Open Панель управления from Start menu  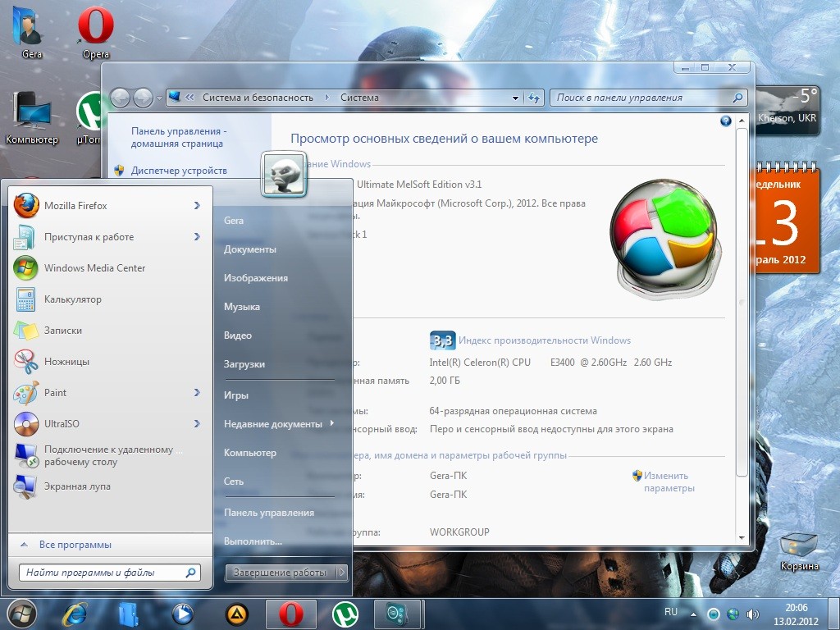coord(269,513)
